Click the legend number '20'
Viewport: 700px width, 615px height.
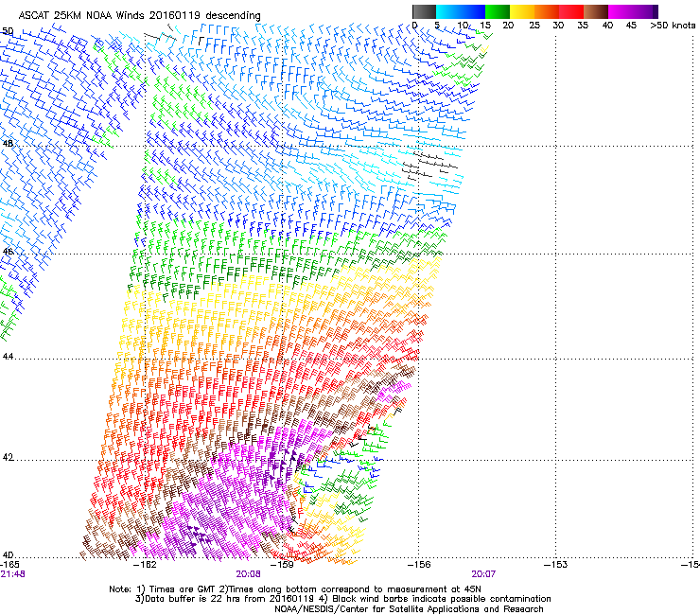click(x=508, y=26)
